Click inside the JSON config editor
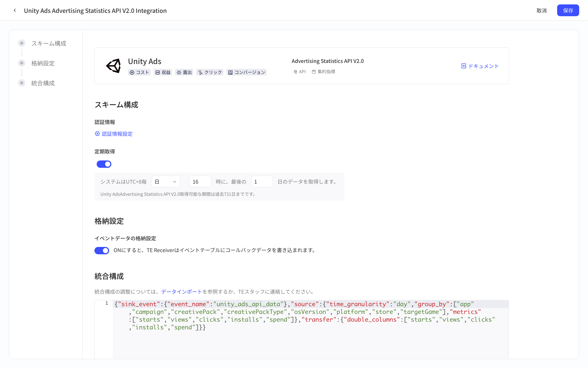Viewport: 588px width, 368px height. click(311, 329)
